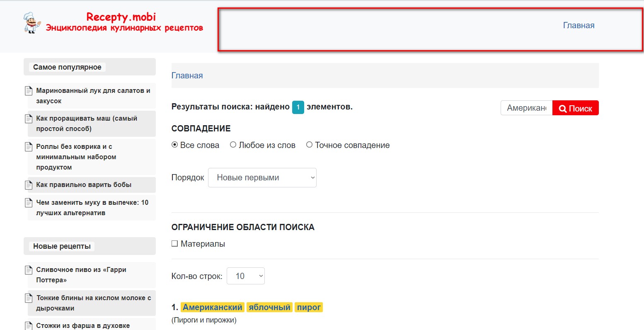Click document icon beside 'Как проращивать маш'
Viewport: 644px width, 330px height.
29,119
